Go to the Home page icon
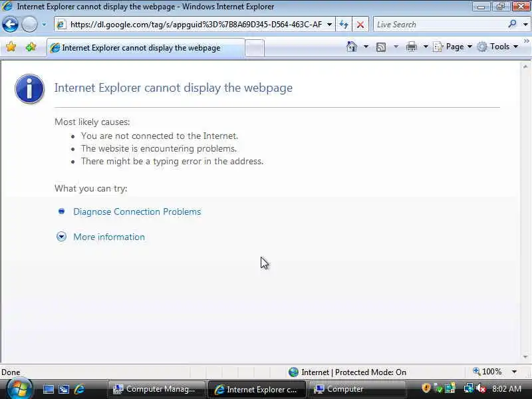The width and height of the screenshot is (532, 399). [352, 47]
